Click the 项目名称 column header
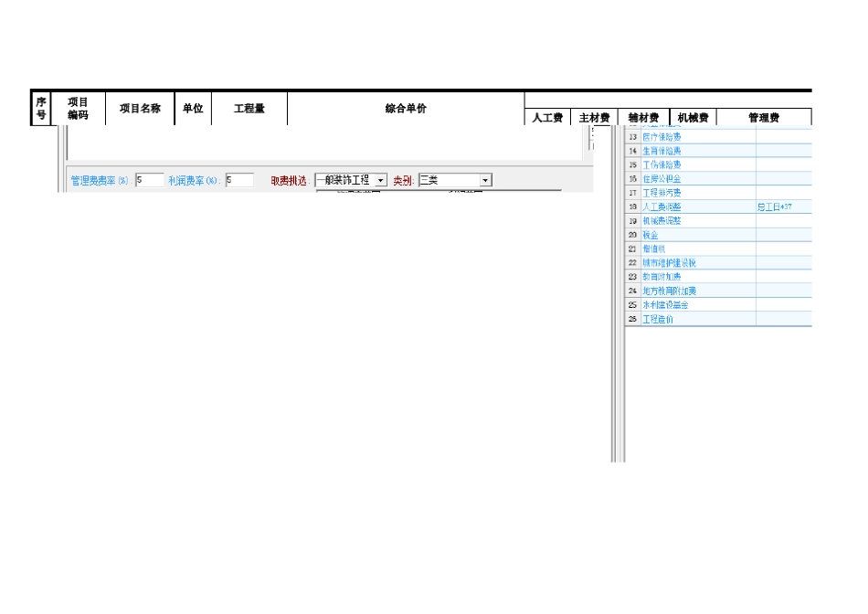 (x=140, y=109)
